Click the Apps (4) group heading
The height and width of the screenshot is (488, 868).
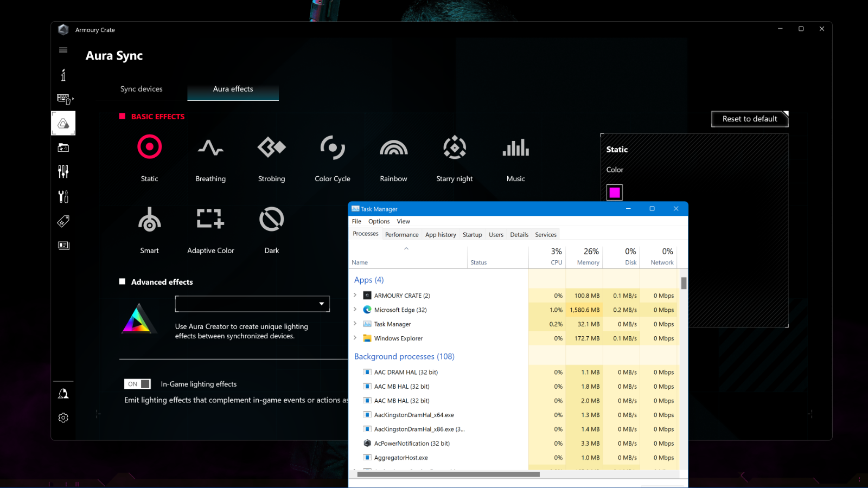[x=369, y=280]
